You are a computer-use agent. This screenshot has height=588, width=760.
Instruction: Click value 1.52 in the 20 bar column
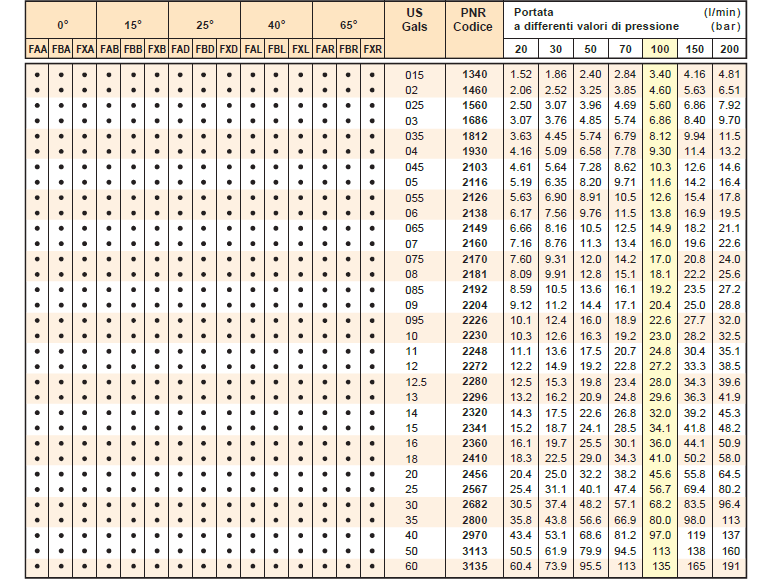[521, 74]
